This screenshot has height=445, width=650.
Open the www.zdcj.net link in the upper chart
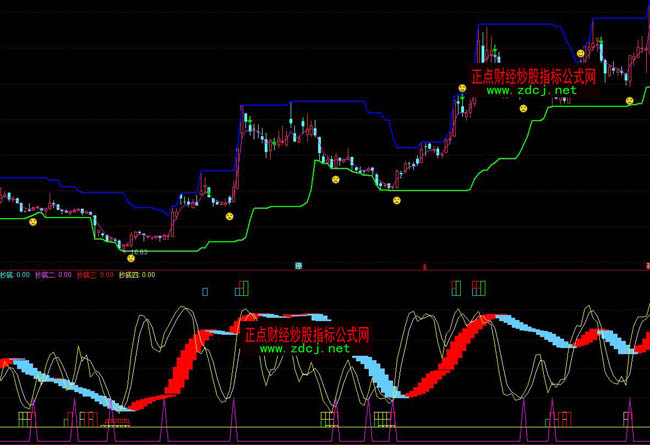531,90
